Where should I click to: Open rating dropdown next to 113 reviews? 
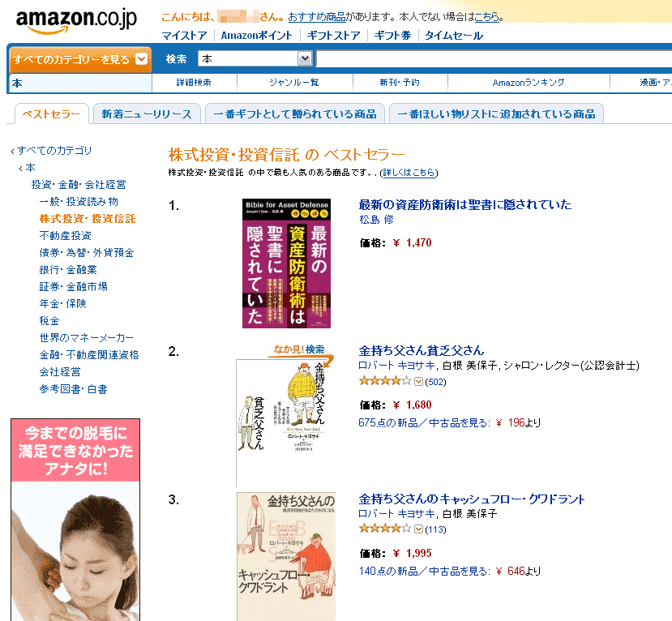(x=419, y=529)
